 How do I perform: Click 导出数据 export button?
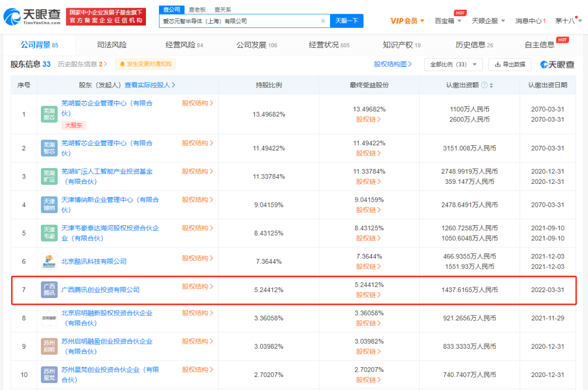tap(510, 64)
